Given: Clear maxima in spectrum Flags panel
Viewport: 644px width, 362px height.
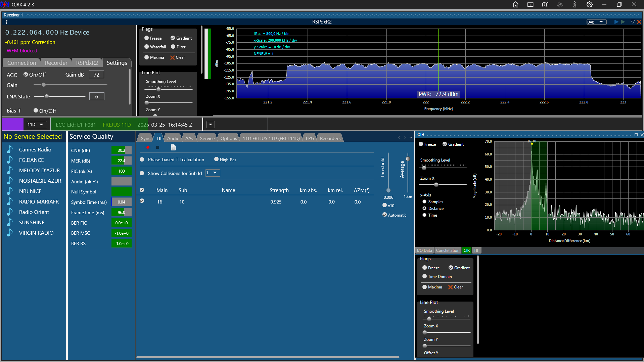Looking at the screenshot, I should tap(178, 57).
